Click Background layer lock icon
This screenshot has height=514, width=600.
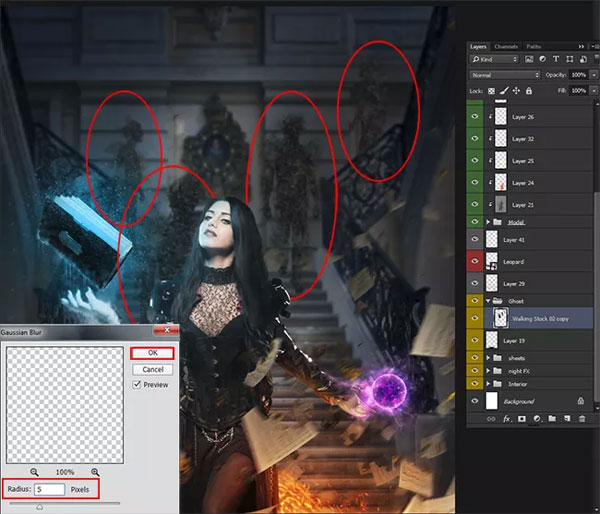pos(580,401)
